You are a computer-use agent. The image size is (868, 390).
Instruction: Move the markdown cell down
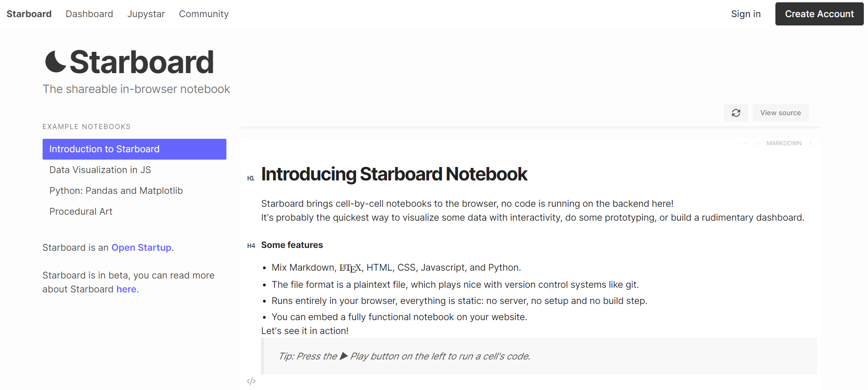point(757,143)
